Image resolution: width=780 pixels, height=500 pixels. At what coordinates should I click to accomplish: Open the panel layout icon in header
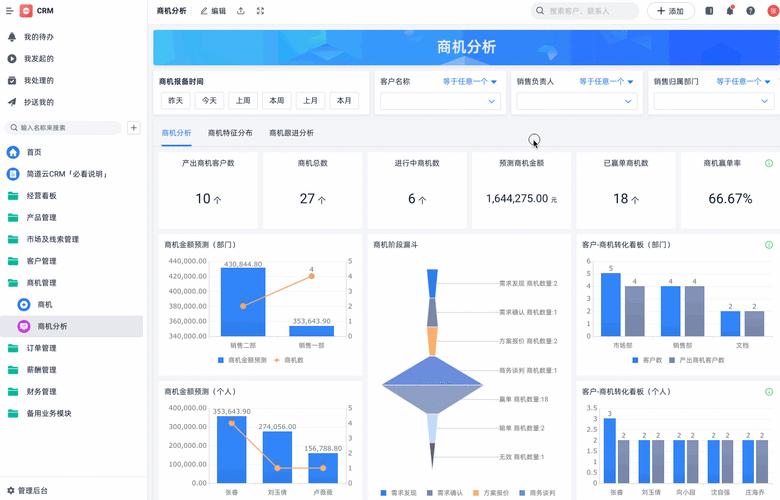[709, 11]
